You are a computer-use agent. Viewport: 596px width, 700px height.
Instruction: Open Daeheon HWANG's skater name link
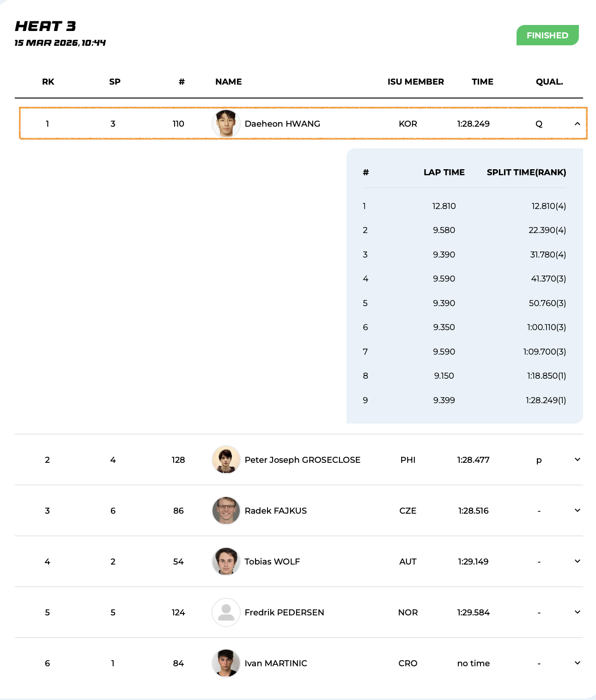click(282, 123)
